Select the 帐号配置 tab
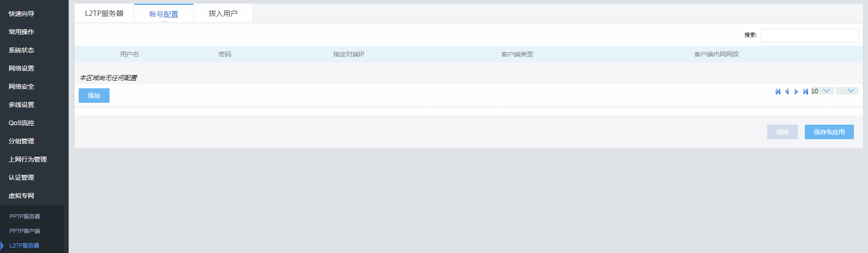 tap(164, 14)
